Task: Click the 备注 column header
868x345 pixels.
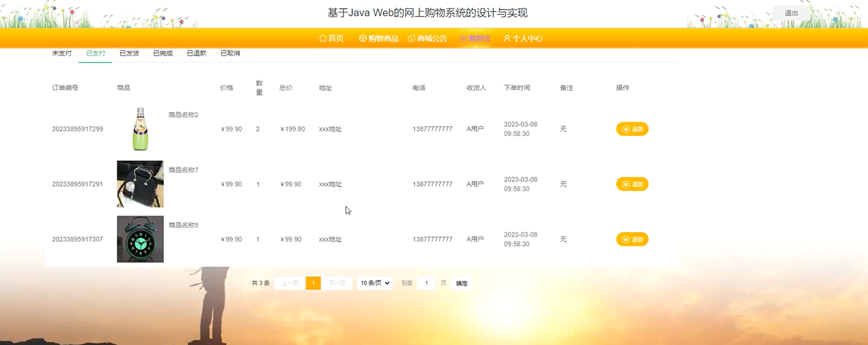Action: tap(567, 87)
